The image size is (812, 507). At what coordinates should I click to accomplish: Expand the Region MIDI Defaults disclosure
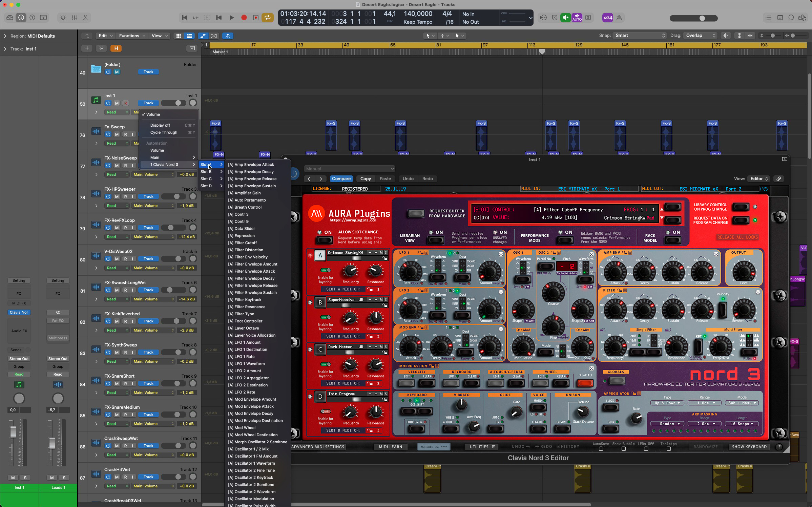pos(5,36)
